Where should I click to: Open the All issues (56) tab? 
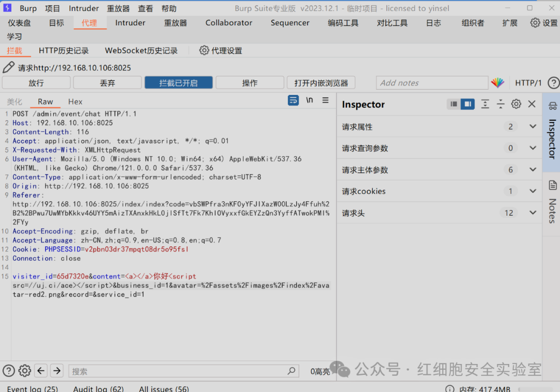(x=164, y=389)
